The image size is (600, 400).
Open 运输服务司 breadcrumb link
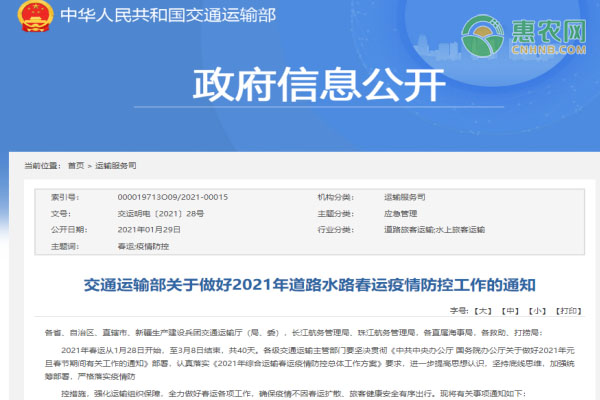116,166
